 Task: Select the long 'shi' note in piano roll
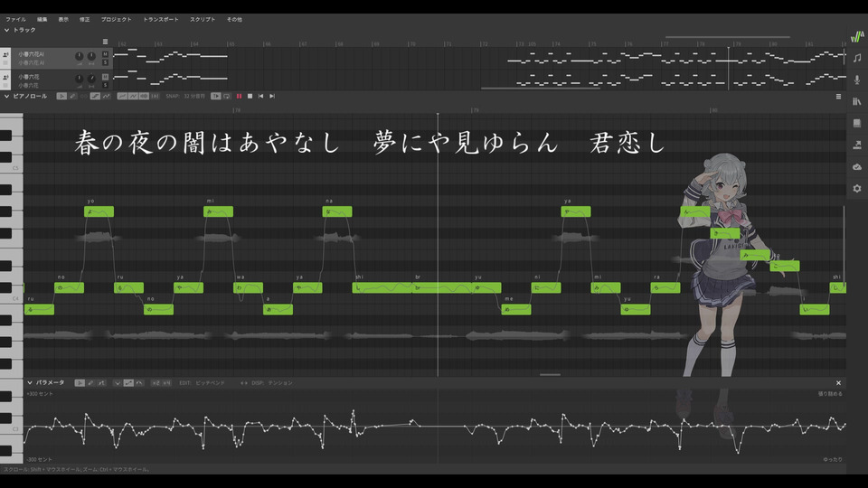click(382, 287)
